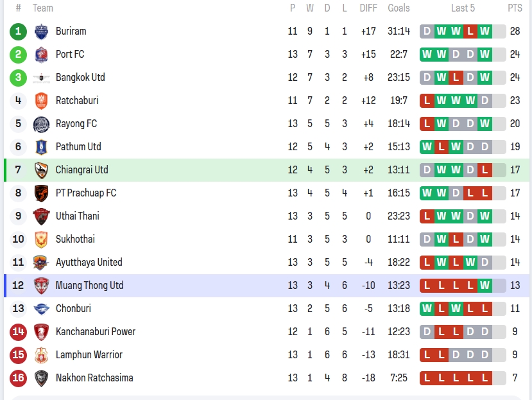The width and height of the screenshot is (532, 400).
Task: Click the Port FC club crest
Action: tap(41, 55)
